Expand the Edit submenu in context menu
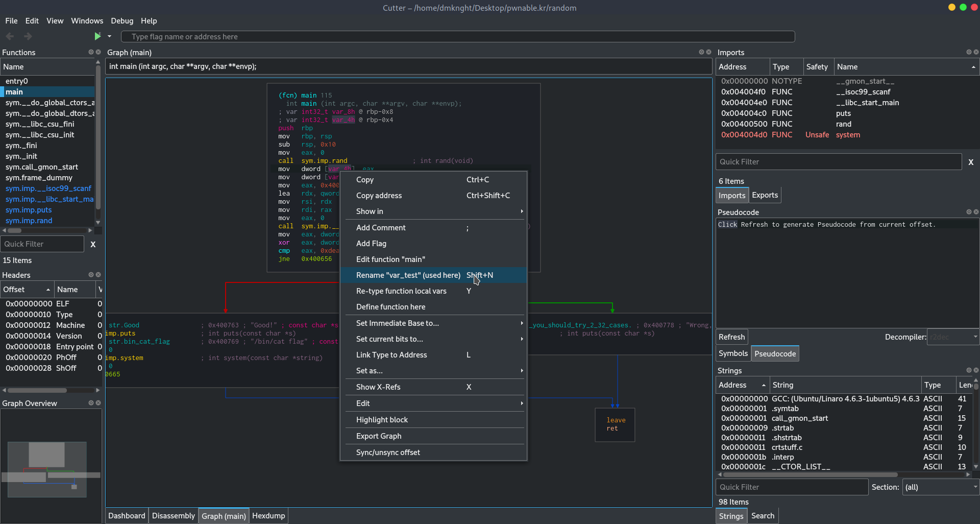The height and width of the screenshot is (524, 980). 433,403
